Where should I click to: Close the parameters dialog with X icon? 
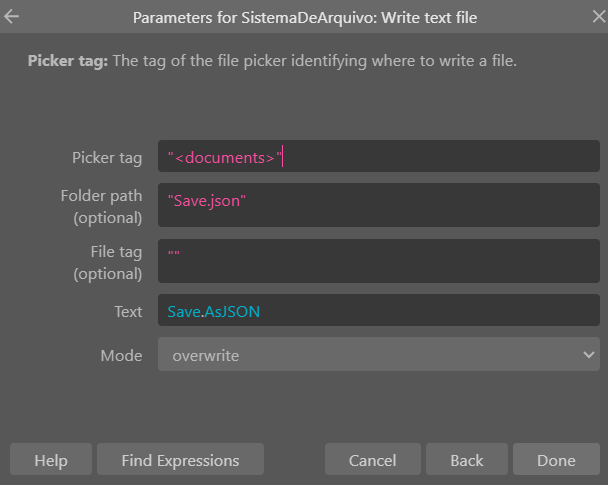pos(599,17)
